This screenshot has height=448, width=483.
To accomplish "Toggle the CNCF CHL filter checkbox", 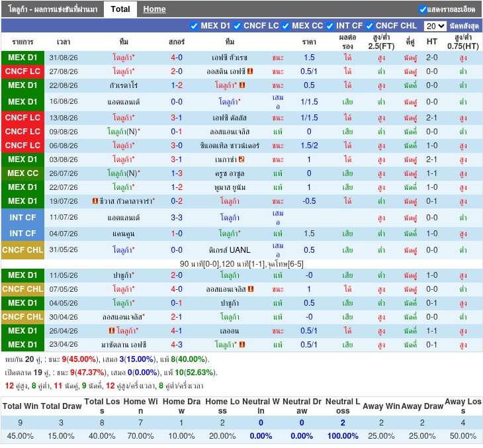I will (369, 26).
